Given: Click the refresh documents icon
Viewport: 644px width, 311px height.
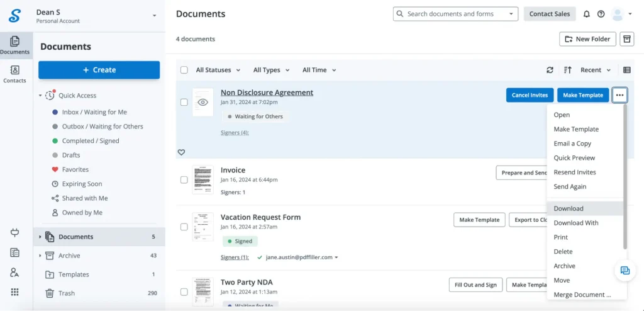Looking at the screenshot, I should click(550, 70).
